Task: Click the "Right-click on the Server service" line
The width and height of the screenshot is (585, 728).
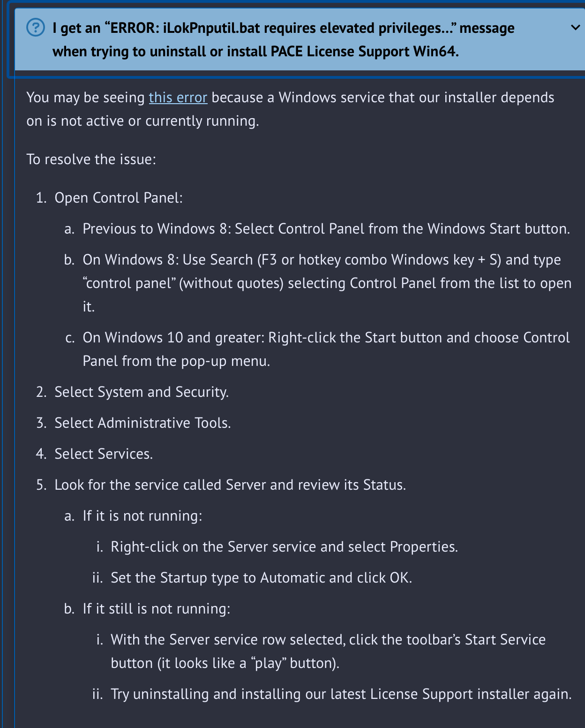Action: point(284,547)
